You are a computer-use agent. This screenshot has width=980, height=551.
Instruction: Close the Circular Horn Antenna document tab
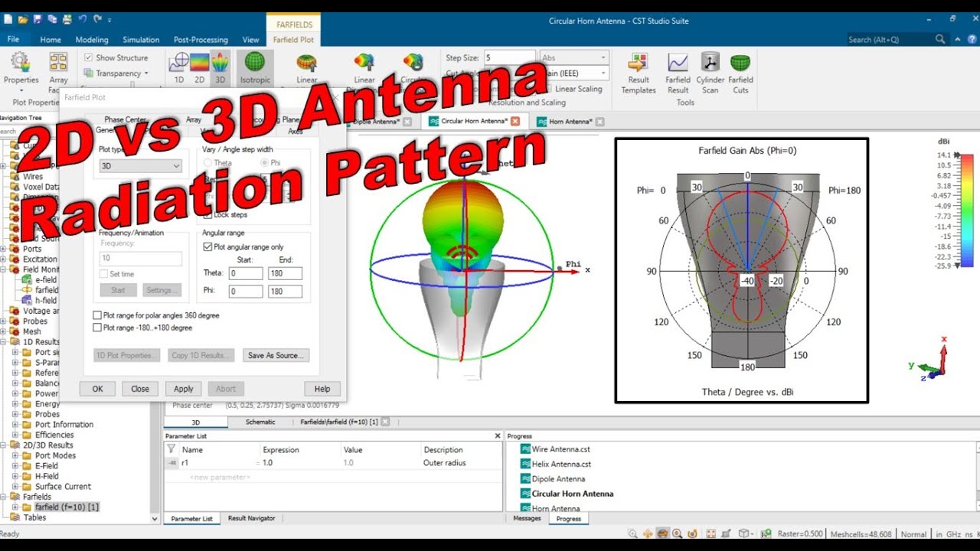pos(515,121)
